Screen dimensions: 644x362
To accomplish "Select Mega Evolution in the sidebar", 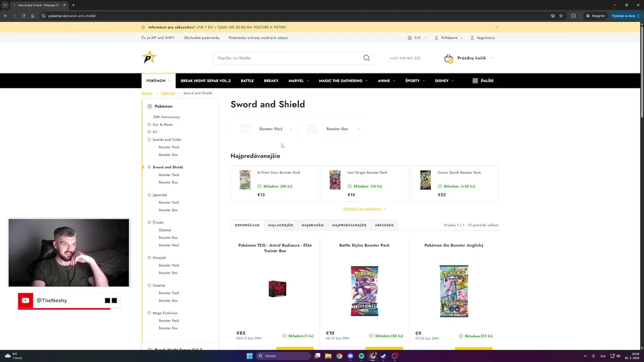I will point(165,313).
